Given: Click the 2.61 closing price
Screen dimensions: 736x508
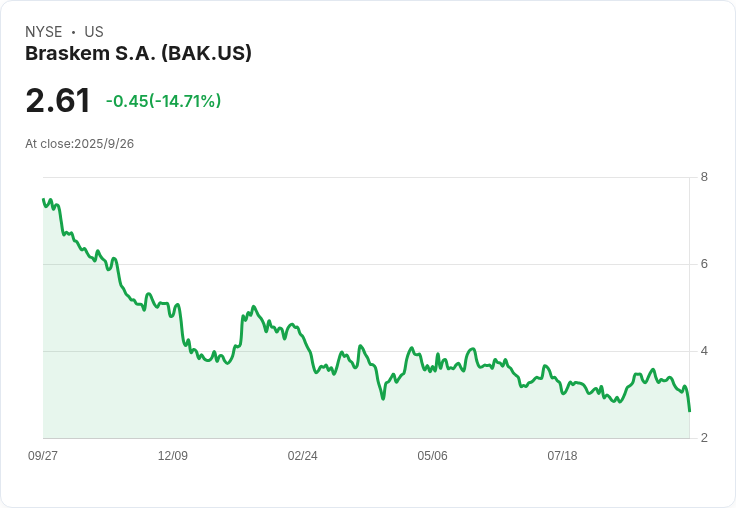Looking at the screenshot, I should 58,100.
